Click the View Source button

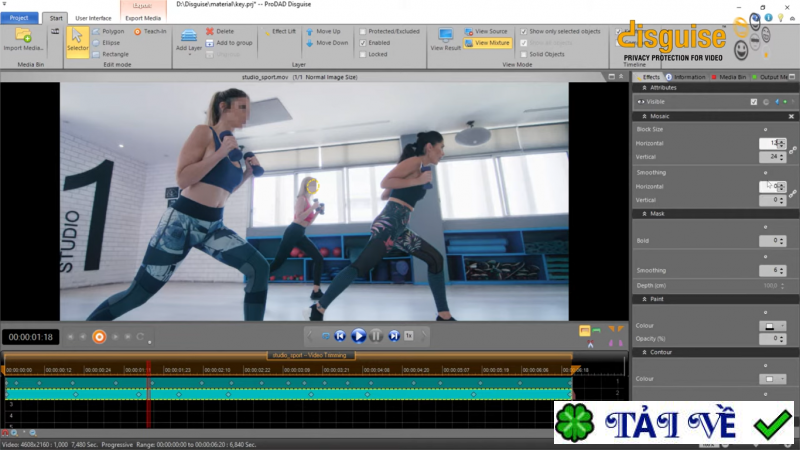pyautogui.click(x=490, y=31)
